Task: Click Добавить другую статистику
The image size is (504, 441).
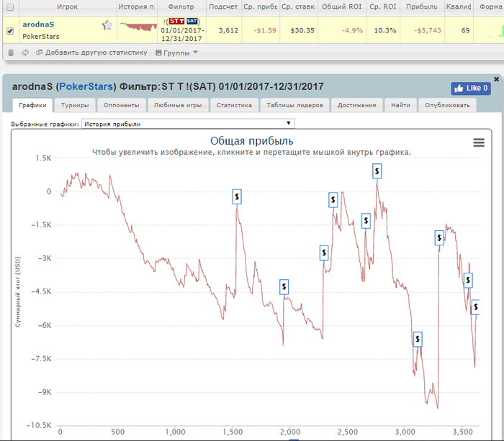Action: pos(92,53)
